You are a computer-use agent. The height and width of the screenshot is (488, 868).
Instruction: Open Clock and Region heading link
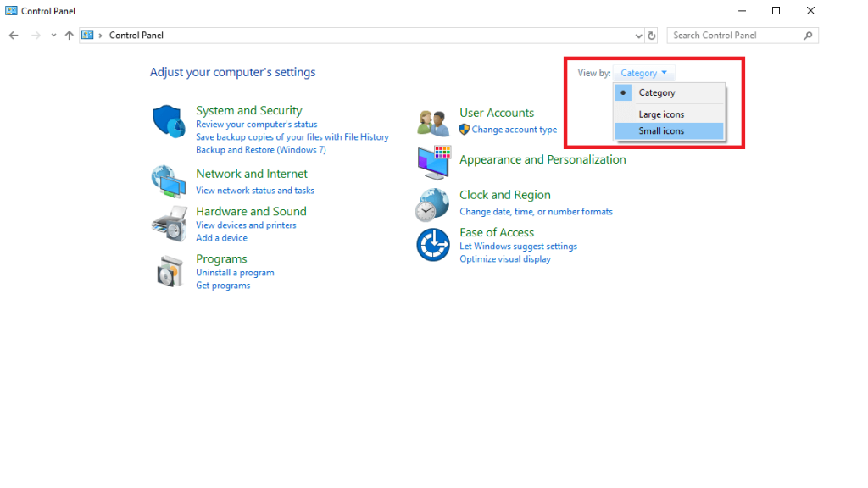tap(505, 195)
